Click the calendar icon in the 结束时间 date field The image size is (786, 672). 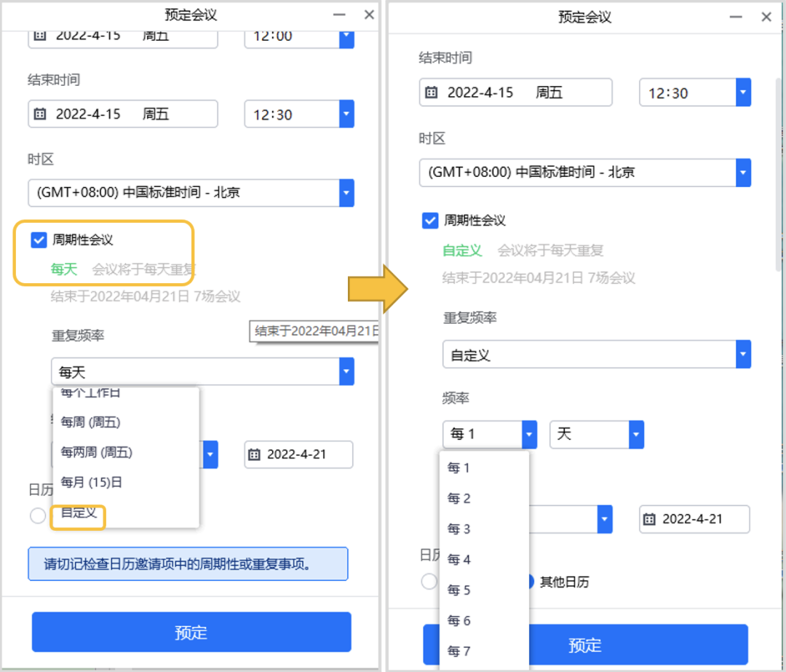pyautogui.click(x=40, y=114)
